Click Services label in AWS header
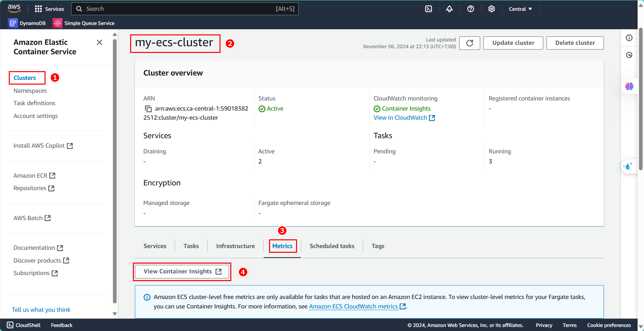Viewport: 644px width, 331px height. point(55,9)
